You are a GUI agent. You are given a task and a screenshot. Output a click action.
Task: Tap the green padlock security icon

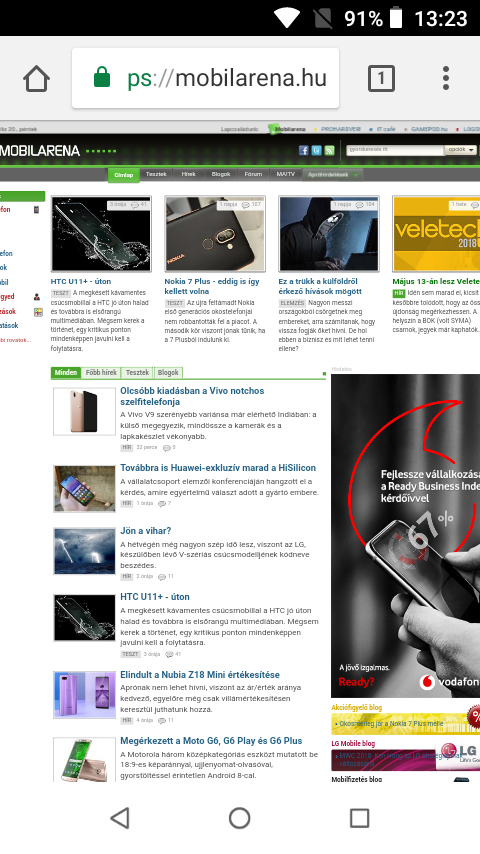pyautogui.click(x=102, y=78)
